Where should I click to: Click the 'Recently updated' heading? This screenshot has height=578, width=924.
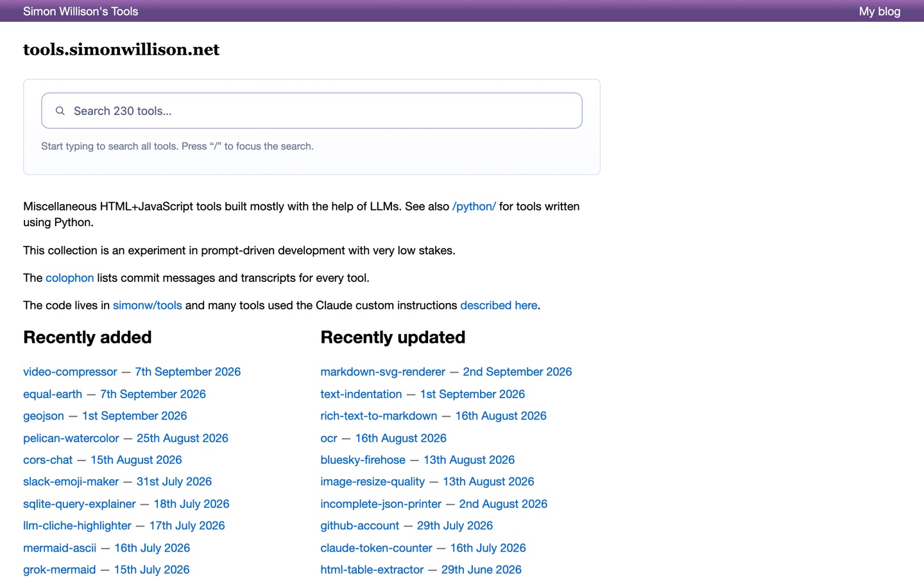[x=393, y=338]
